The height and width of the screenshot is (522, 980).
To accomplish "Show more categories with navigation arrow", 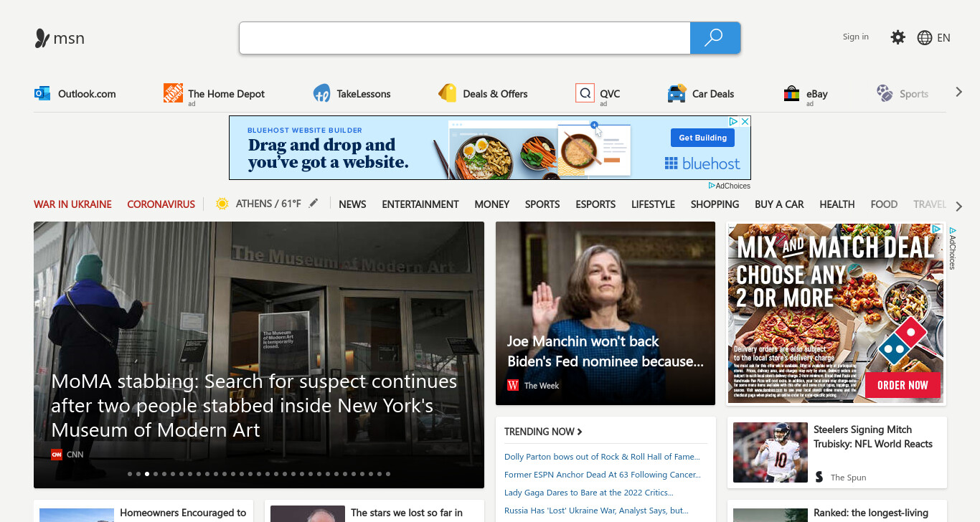I will coord(958,207).
